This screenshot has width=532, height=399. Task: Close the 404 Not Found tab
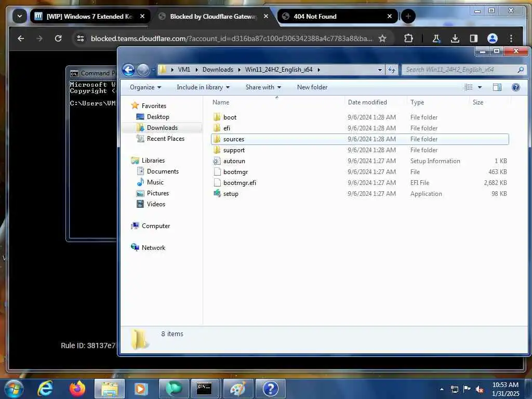(x=390, y=16)
